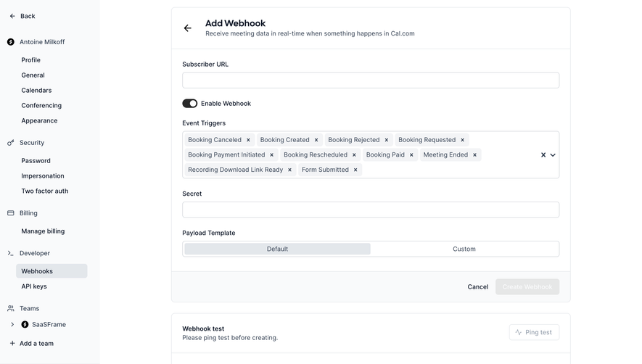Click the Billing card icon
Screen dimensions: 642x364
(11, 213)
